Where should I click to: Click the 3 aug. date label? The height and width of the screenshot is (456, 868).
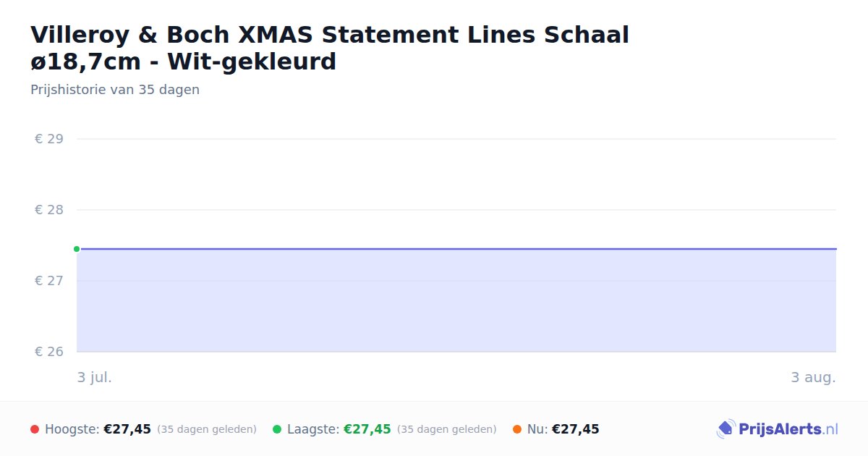[813, 377]
